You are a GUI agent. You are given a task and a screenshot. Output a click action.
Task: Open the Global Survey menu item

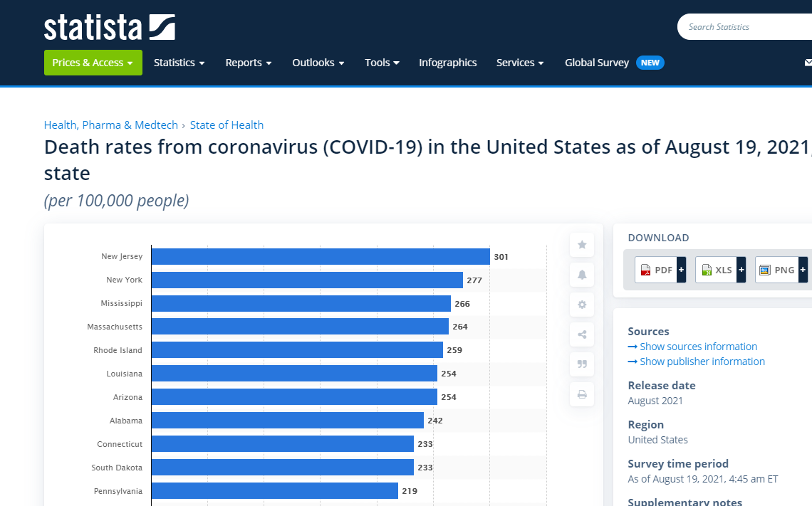[597, 63]
